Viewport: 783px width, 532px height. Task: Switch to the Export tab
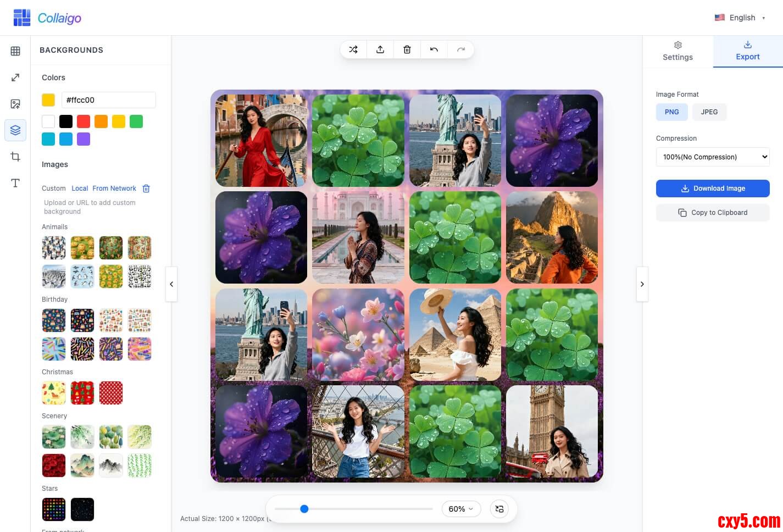748,51
